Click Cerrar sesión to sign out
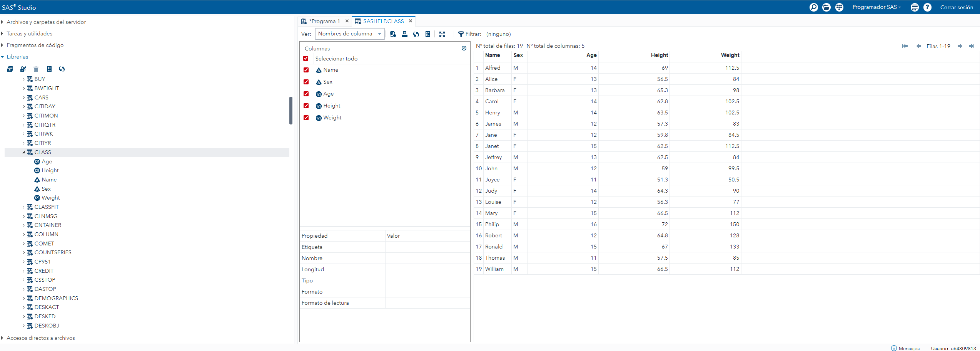Screen dimensions: 980x351 957,7
